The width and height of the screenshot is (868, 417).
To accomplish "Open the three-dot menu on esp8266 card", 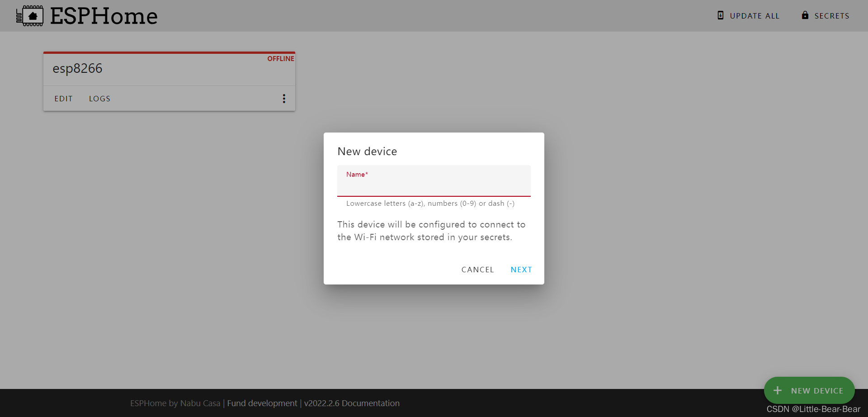I will click(x=284, y=98).
